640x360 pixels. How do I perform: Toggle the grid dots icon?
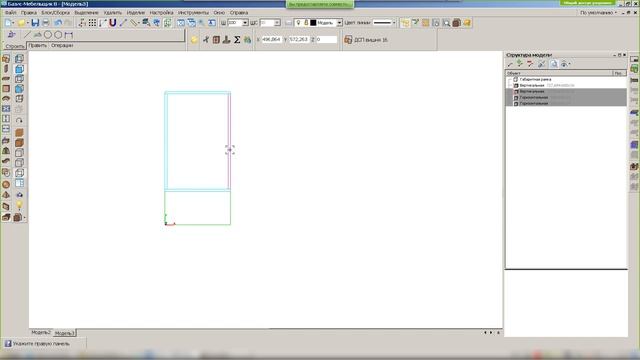click(93, 23)
